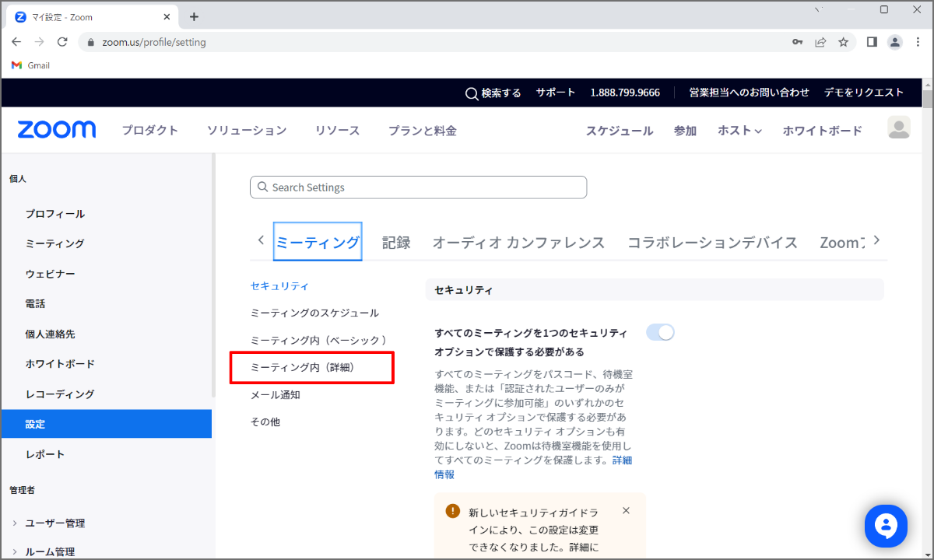
Task: Click the search magnifier icon in top bar
Action: [472, 93]
